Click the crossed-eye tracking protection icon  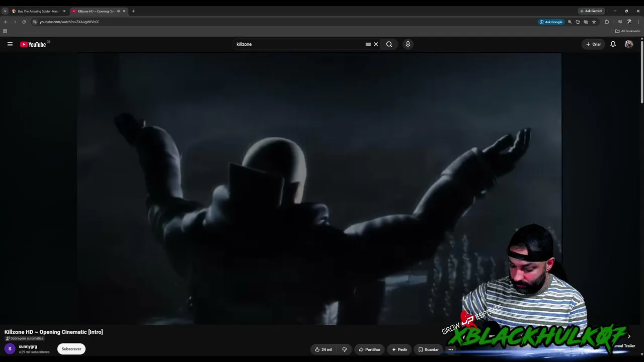(586, 22)
